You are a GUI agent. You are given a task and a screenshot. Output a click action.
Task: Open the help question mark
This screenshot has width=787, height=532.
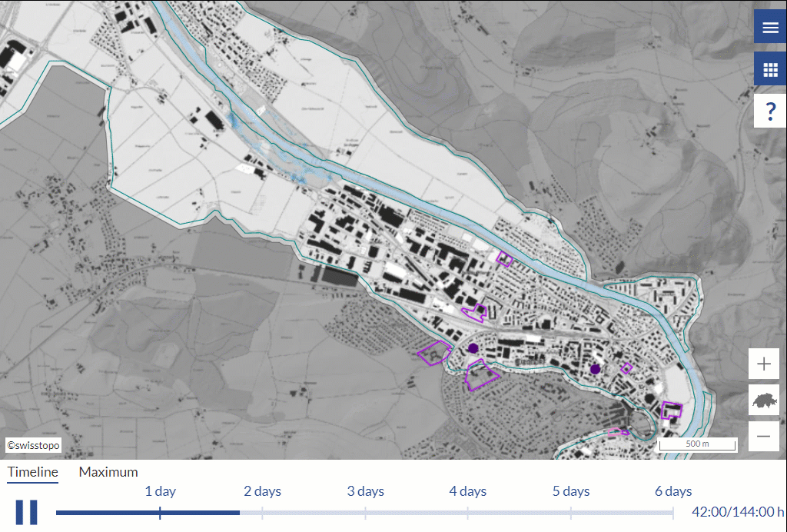pos(770,111)
